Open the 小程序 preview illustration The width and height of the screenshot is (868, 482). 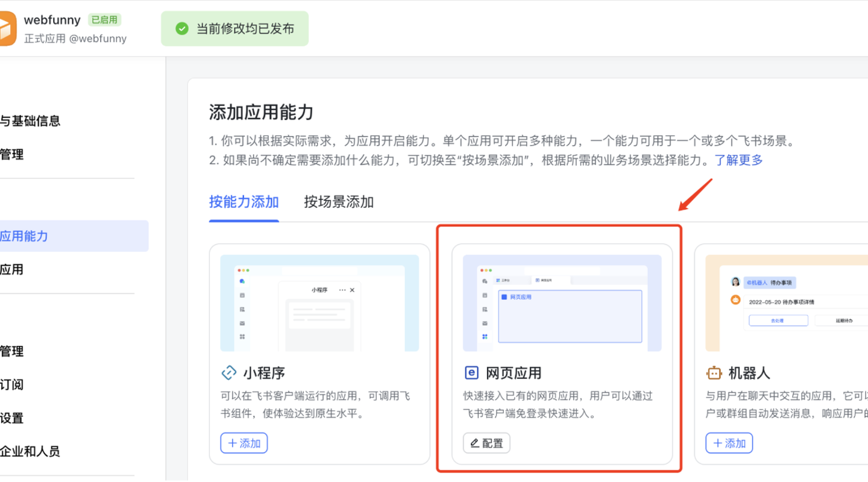tap(319, 303)
